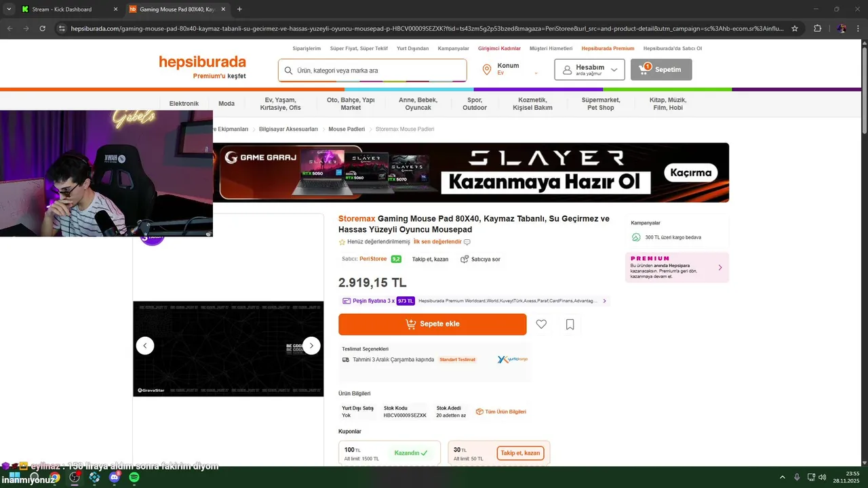Click İlk sen değerlendir link
868x488 pixels.
pos(437,242)
